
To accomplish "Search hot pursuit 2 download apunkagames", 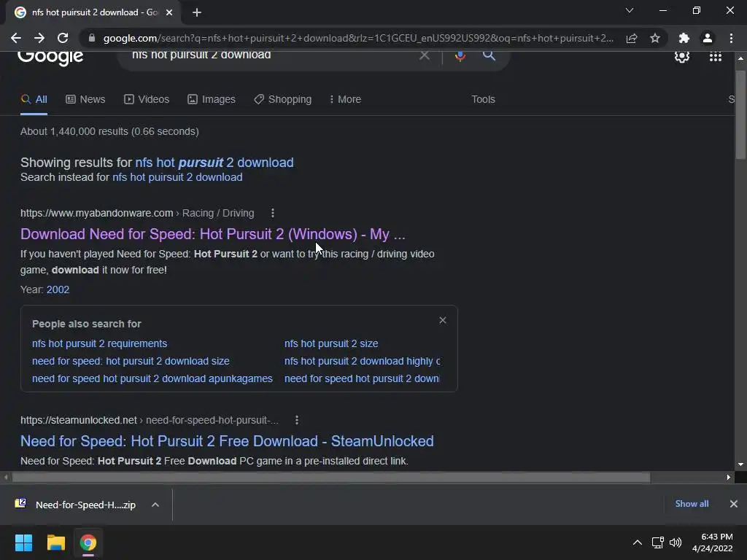I will (152, 378).
